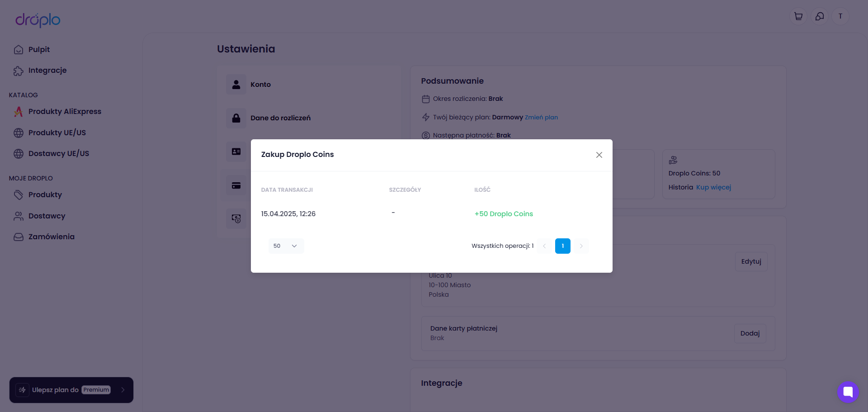Image resolution: width=868 pixels, height=412 pixels.
Task: Select the Konto settings tab
Action: click(309, 85)
